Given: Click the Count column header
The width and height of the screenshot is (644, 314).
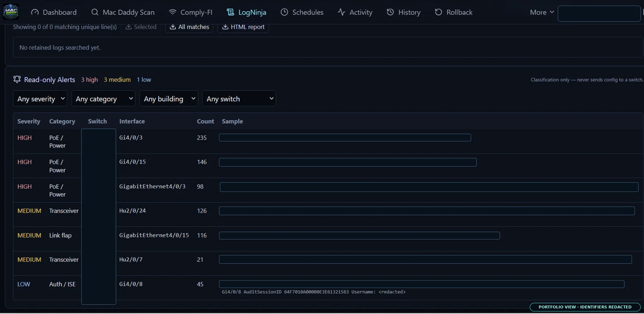Looking at the screenshot, I should click(205, 121).
